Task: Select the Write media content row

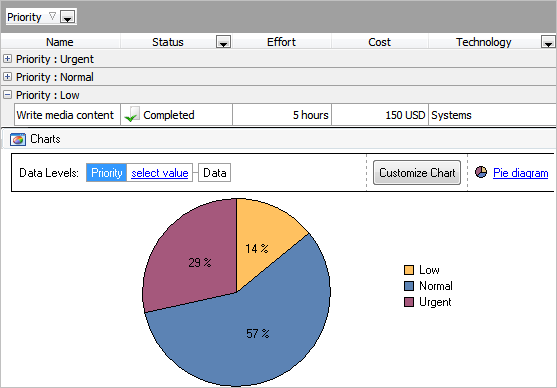Action: pyautogui.click(x=285, y=115)
